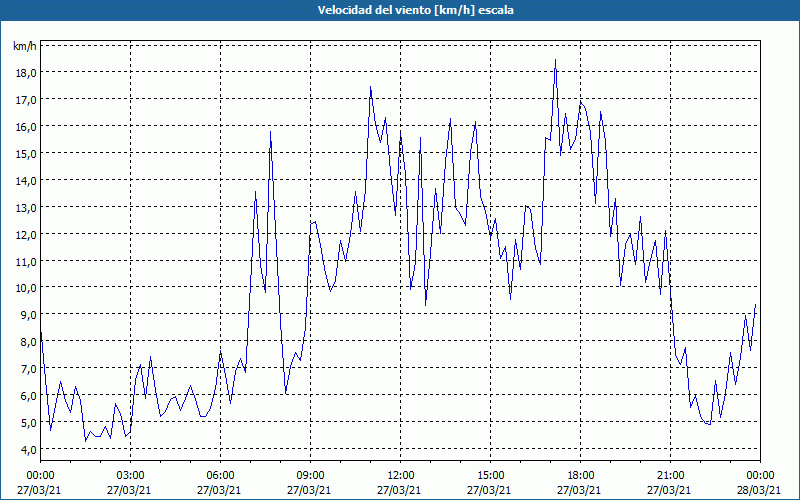Image resolution: width=800 pixels, height=500 pixels.
Task: Click the '06:00' time axis label
Action: click(x=220, y=476)
